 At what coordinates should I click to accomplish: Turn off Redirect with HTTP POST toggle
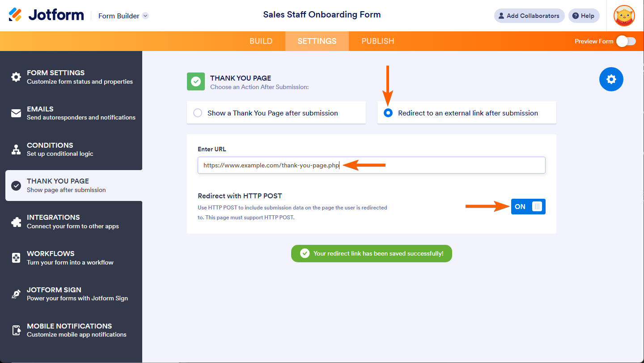point(528,207)
